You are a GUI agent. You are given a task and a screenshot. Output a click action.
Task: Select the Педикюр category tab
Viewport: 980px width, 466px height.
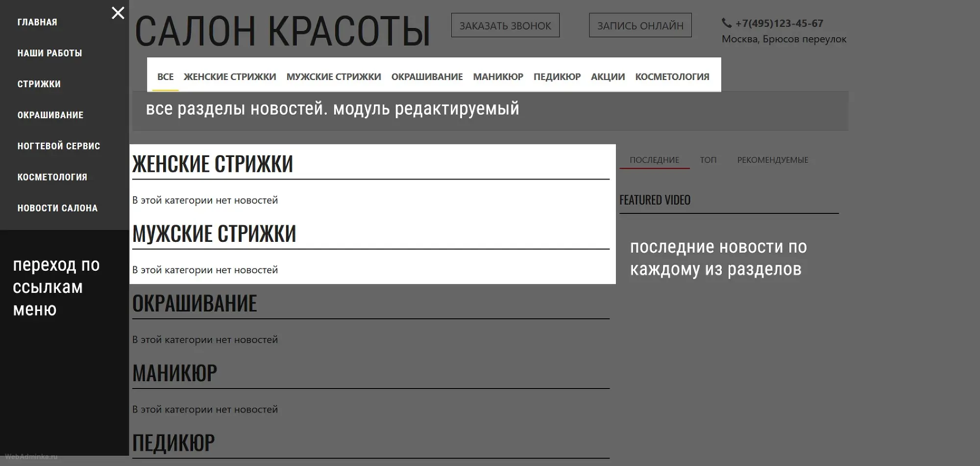[557, 77]
